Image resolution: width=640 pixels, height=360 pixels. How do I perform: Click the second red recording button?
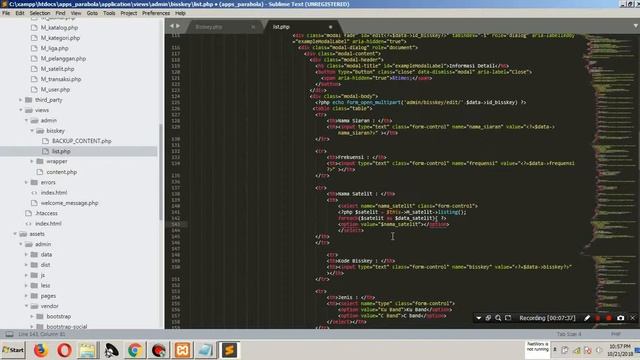[x=609, y=318]
